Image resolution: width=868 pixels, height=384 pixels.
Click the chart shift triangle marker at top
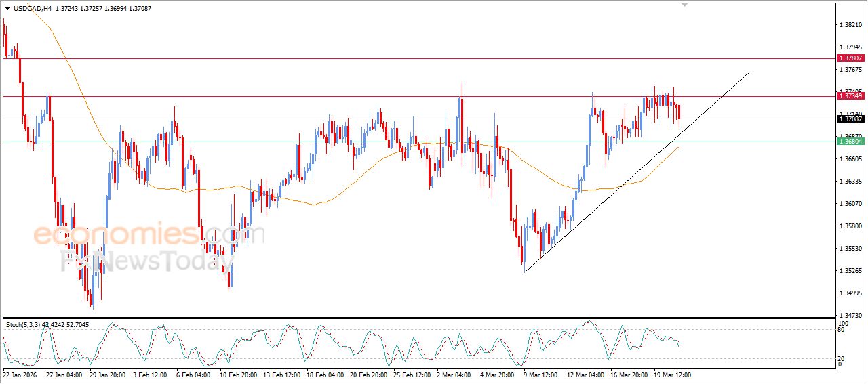[685, 4]
